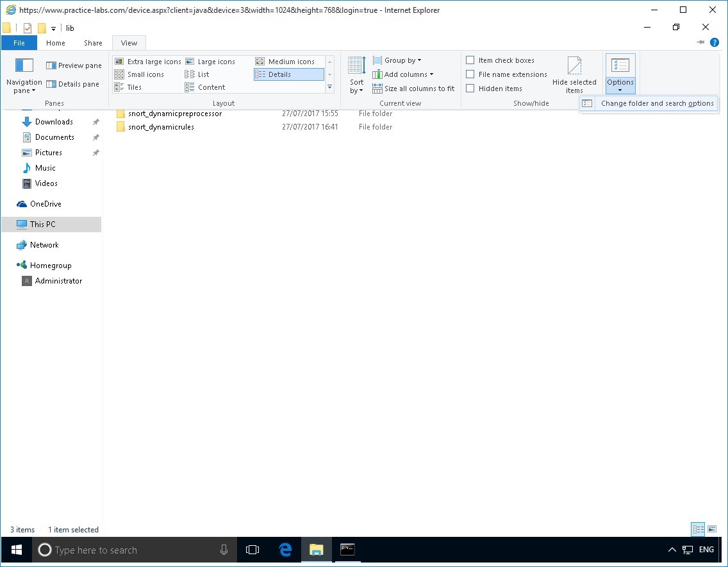Click the Preview pane icon
Image resolution: width=728 pixels, height=567 pixels.
click(x=51, y=65)
